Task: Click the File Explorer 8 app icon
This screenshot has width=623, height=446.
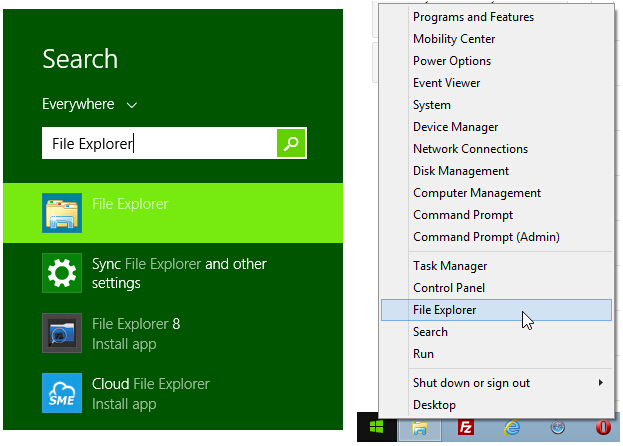Action: [x=62, y=333]
